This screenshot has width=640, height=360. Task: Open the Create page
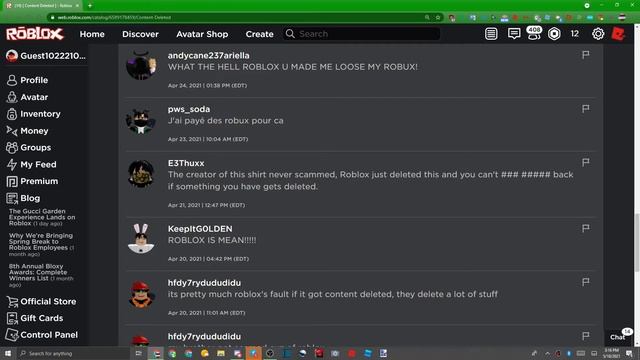(259, 34)
